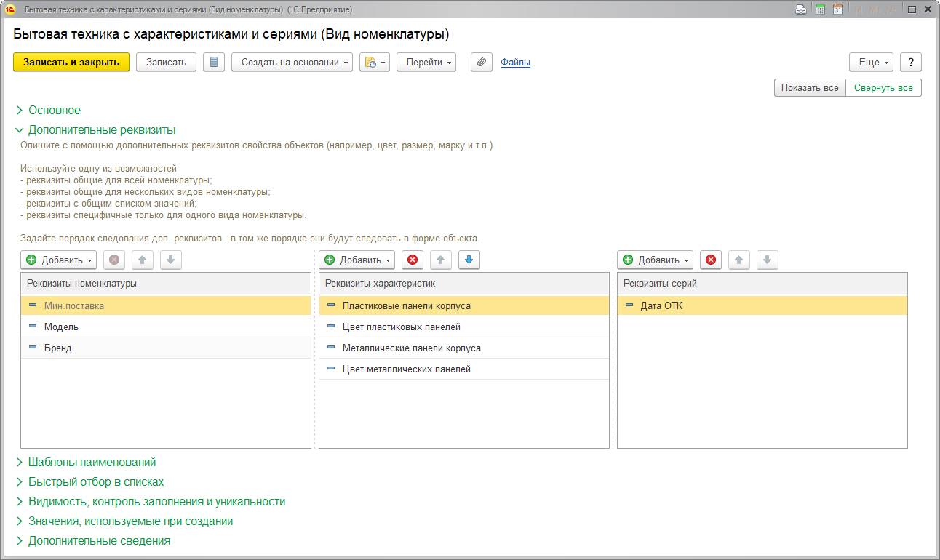
Task: Open the Создать на основании dropdown
Action: [x=292, y=63]
